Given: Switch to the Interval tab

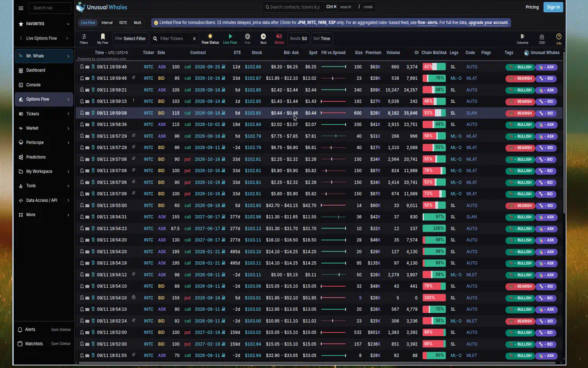Looking at the screenshot, I should point(107,23).
